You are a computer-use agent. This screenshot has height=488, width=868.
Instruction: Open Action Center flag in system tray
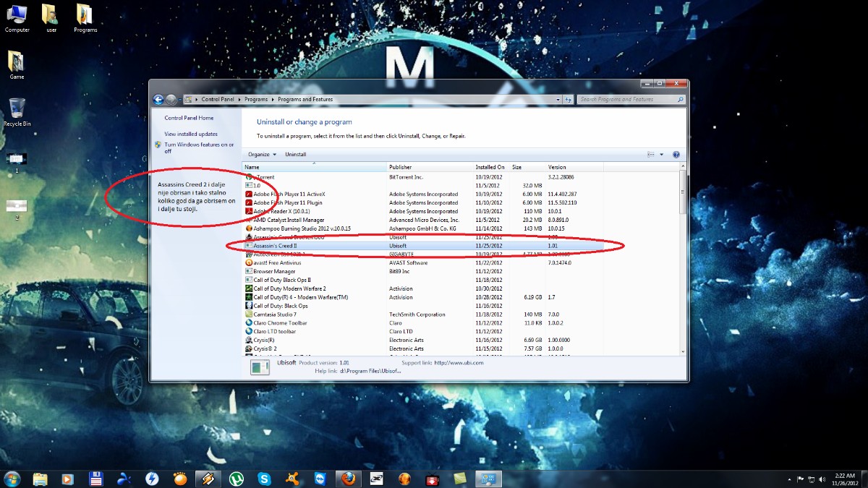[800, 479]
